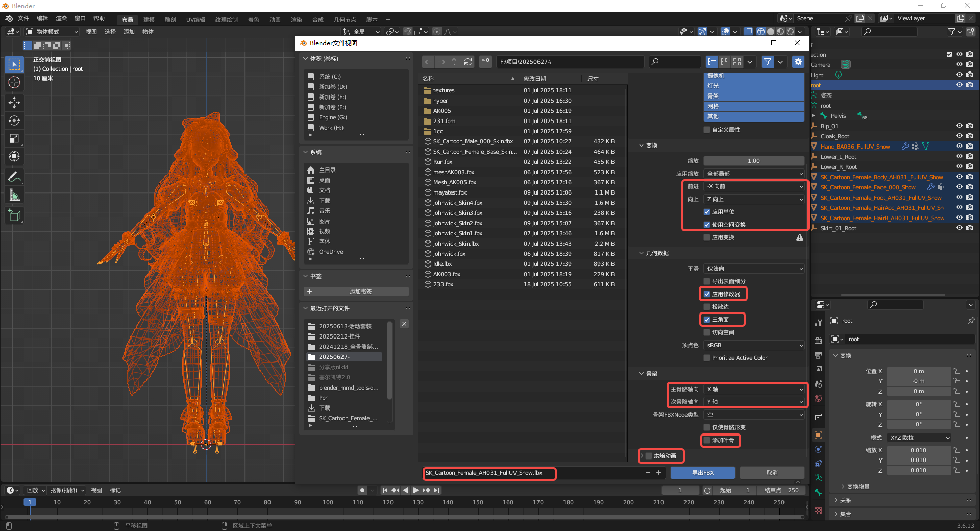
Task: Select the Measure tool in left toolbar
Action: (x=14, y=195)
